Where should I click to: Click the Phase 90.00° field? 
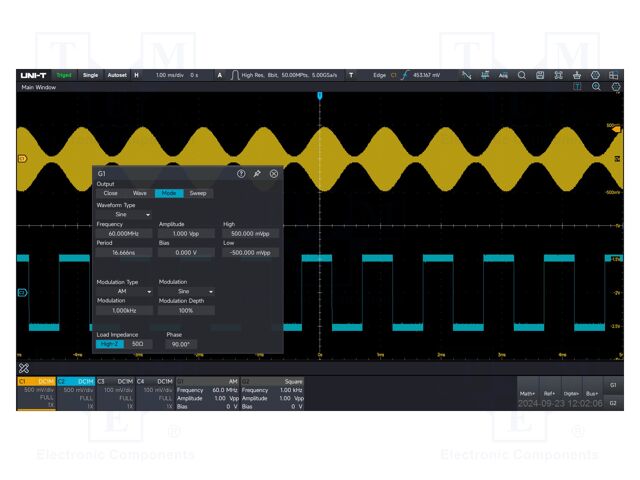point(181,344)
